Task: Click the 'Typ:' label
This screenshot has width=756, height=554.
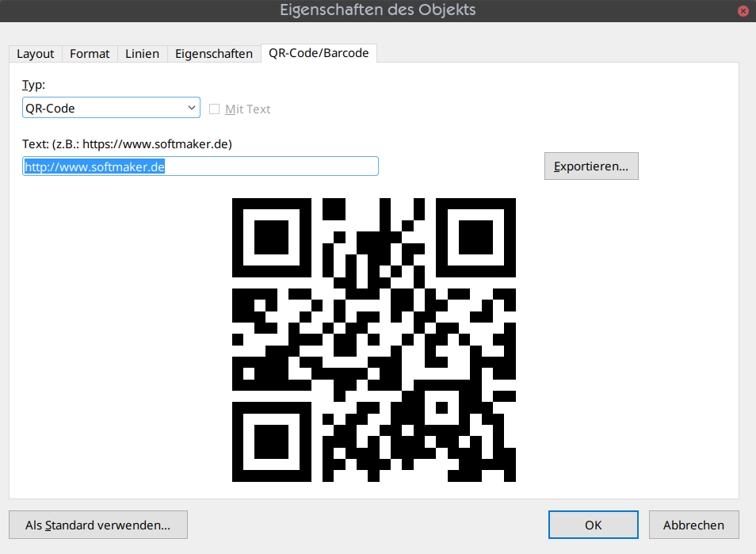Action: point(34,85)
